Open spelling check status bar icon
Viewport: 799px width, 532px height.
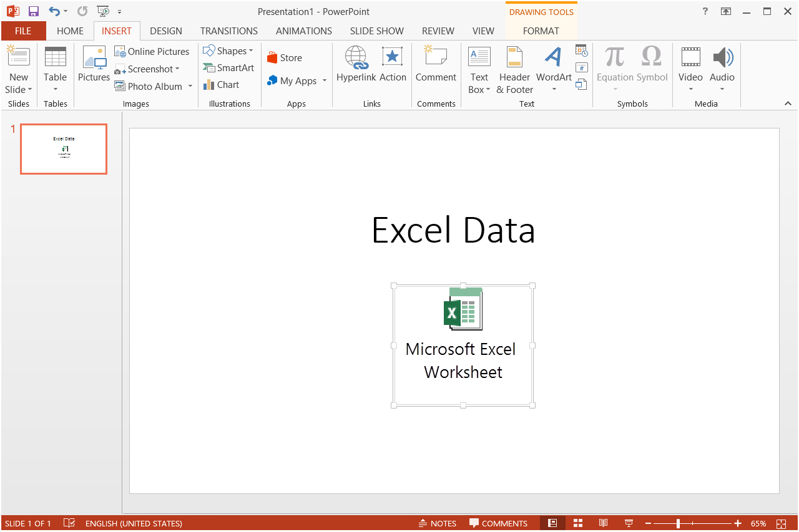point(69,523)
